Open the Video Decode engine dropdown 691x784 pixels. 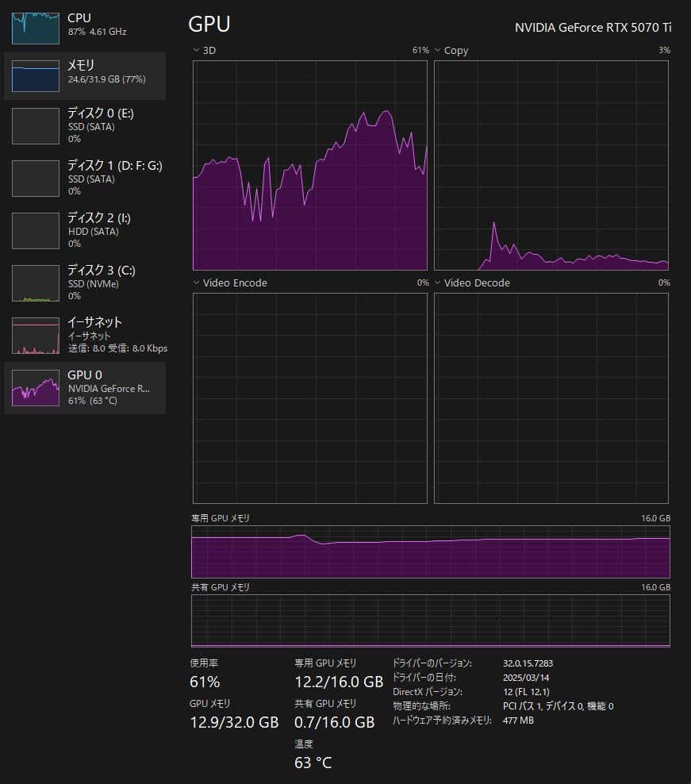[x=437, y=282]
